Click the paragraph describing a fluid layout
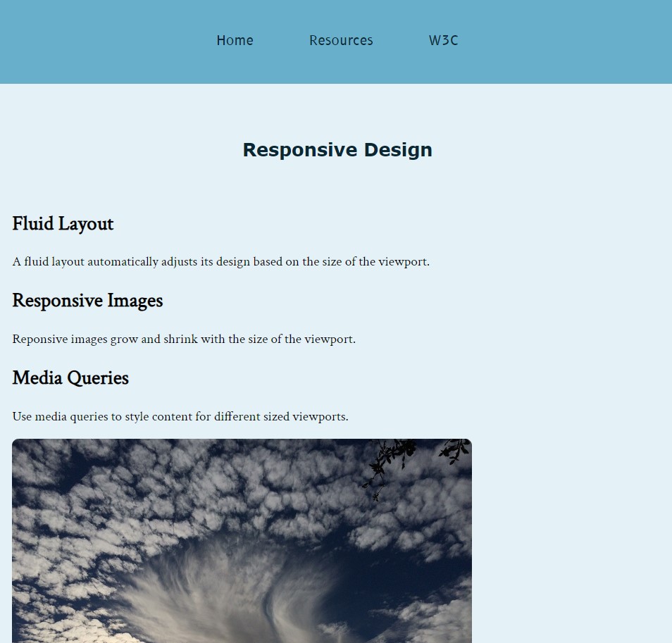Image resolution: width=672 pixels, height=643 pixels. 220,262
